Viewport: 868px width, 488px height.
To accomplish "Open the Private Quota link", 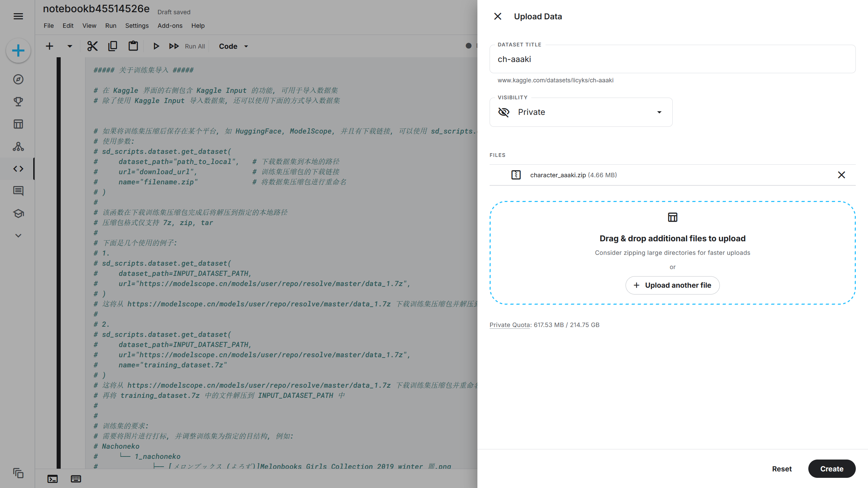I will [510, 325].
